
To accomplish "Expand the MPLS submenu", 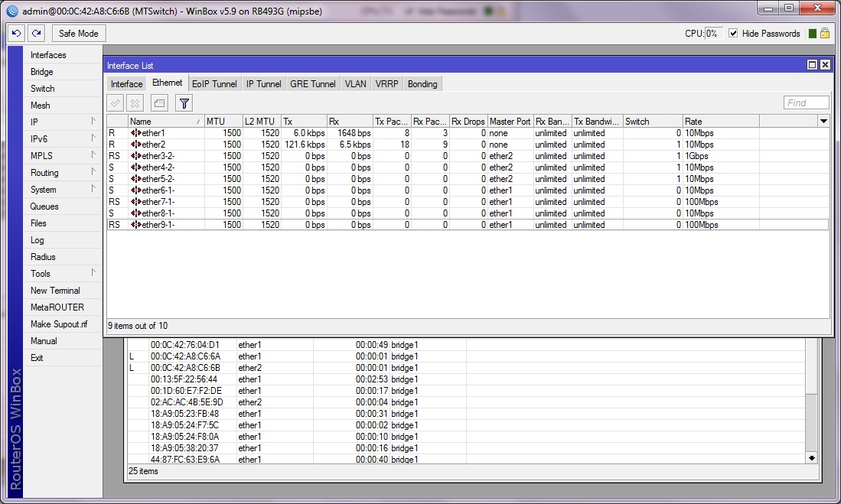I will (x=93, y=155).
